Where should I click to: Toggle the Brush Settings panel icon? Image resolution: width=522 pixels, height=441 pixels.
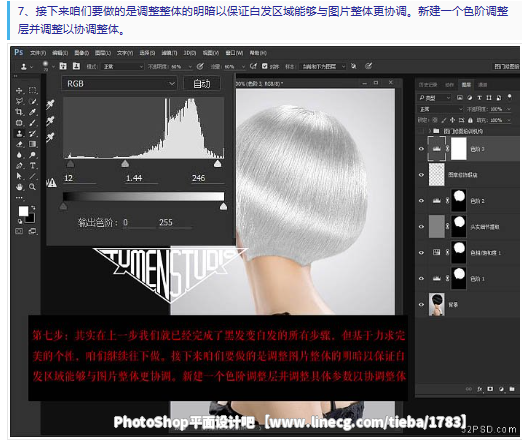point(63,66)
